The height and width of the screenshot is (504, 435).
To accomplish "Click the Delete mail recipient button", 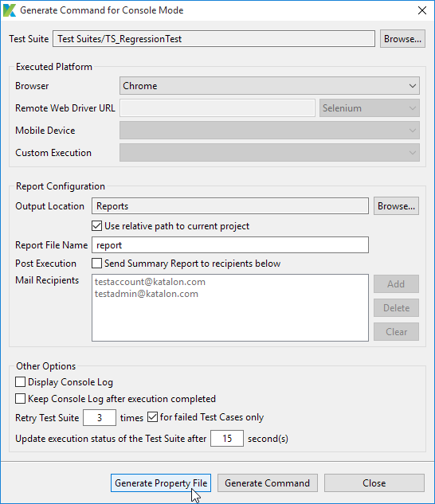I will pos(396,308).
